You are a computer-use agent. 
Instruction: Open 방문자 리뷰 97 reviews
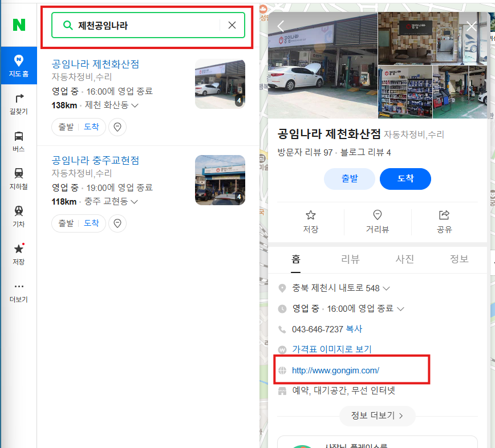305,153
